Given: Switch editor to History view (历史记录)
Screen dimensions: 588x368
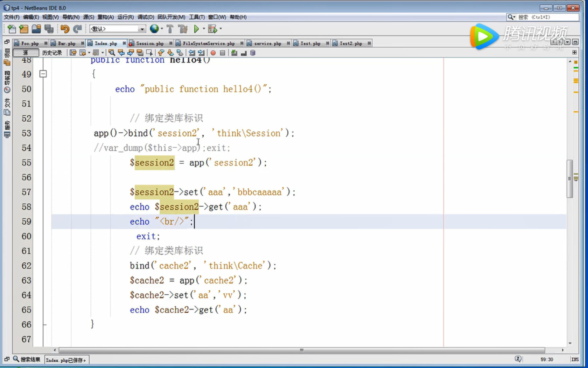Looking at the screenshot, I should [x=52, y=53].
